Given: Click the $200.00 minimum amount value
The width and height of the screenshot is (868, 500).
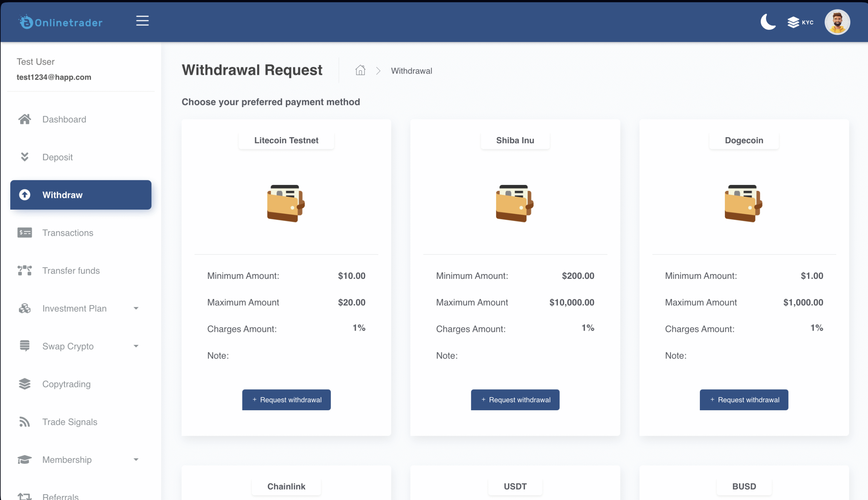Looking at the screenshot, I should pos(578,275).
